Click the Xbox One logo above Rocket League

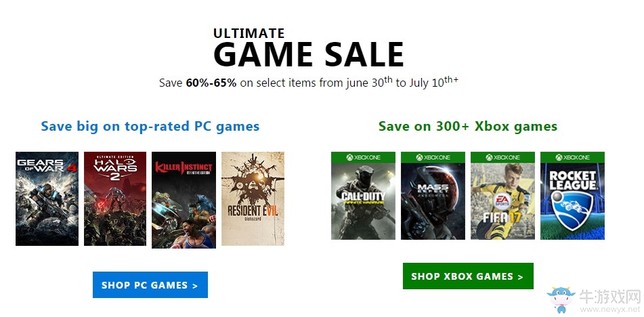(572, 157)
